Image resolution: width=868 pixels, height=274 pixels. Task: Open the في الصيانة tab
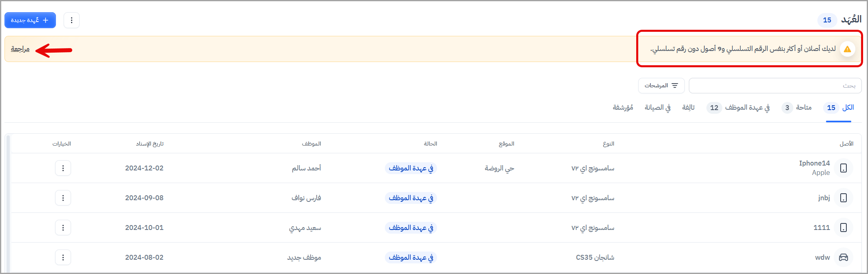coord(657,108)
